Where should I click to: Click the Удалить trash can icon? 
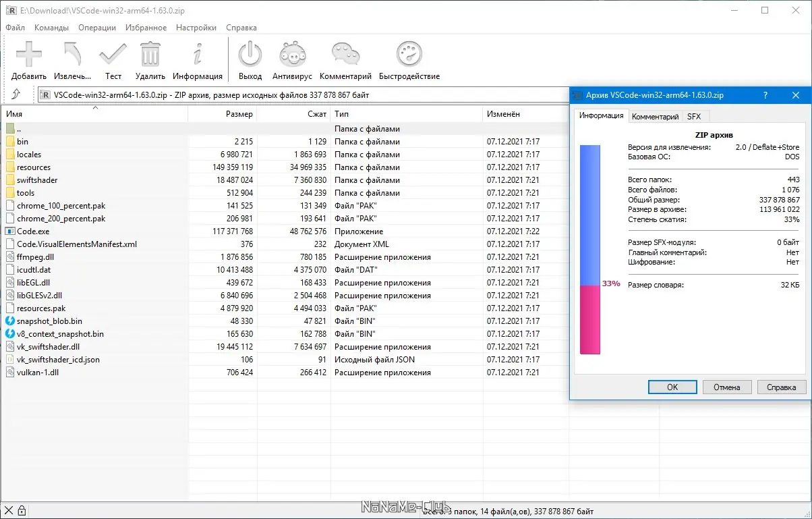coord(150,54)
